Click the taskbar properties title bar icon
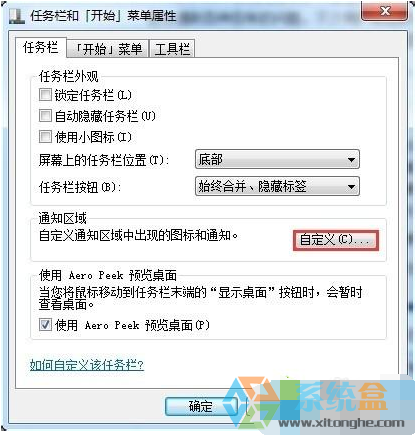The width and height of the screenshot is (415, 435). coord(16,15)
